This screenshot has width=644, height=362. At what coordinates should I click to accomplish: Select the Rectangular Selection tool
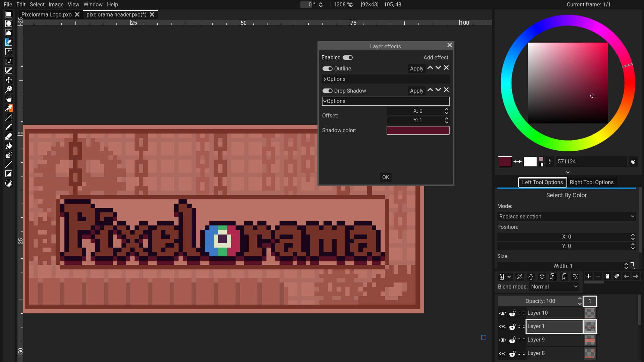9,14
